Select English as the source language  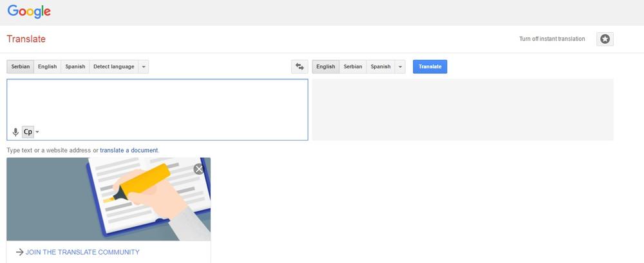(x=47, y=66)
